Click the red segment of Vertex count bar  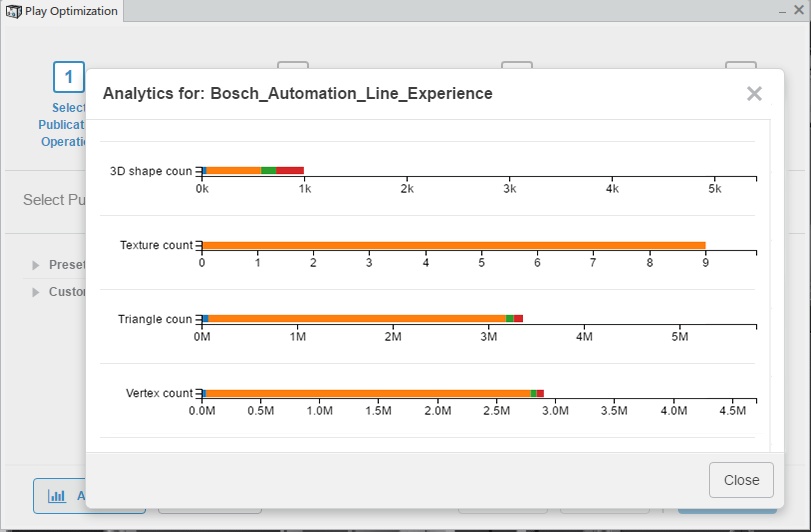click(x=540, y=393)
